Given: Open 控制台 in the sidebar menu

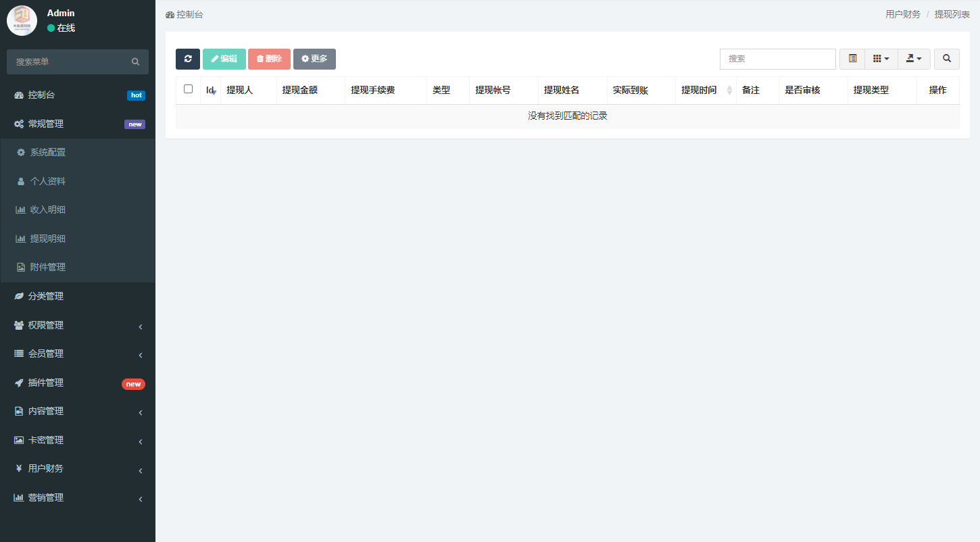Looking at the screenshot, I should pos(78,95).
